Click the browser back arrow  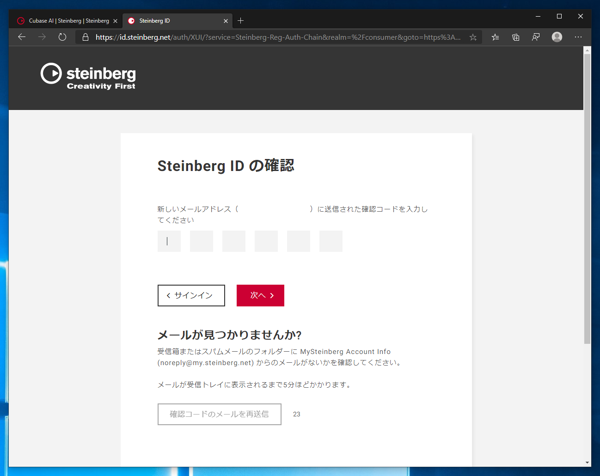[22, 37]
